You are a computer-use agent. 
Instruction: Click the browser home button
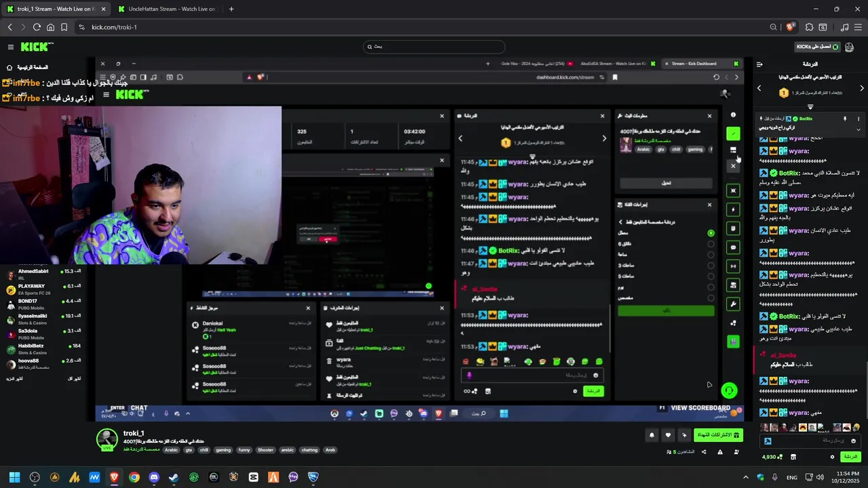[x=50, y=27]
